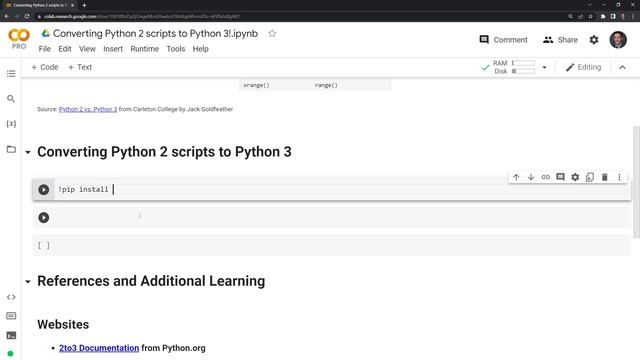
Task: Open cell editor settings gear
Action: (x=575, y=177)
